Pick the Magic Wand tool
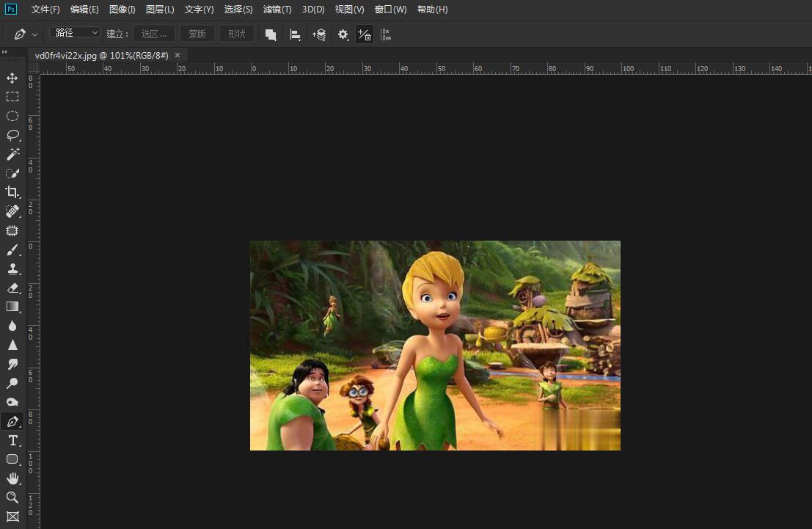Image resolution: width=812 pixels, height=529 pixels. (12, 154)
